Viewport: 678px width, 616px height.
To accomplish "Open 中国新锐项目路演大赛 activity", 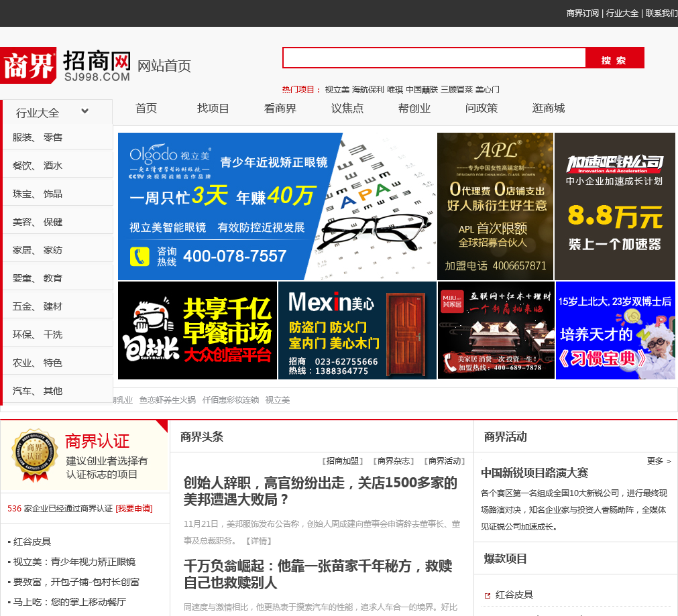I will click(x=534, y=473).
